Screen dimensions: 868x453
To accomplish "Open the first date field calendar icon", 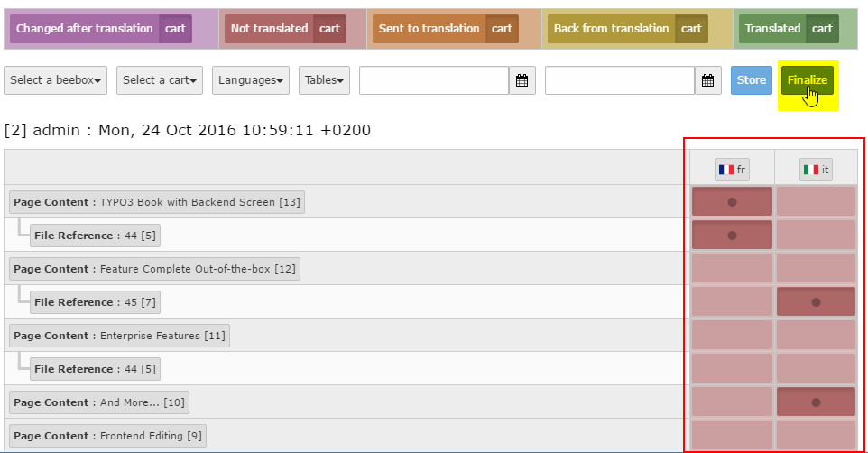I will (x=522, y=80).
